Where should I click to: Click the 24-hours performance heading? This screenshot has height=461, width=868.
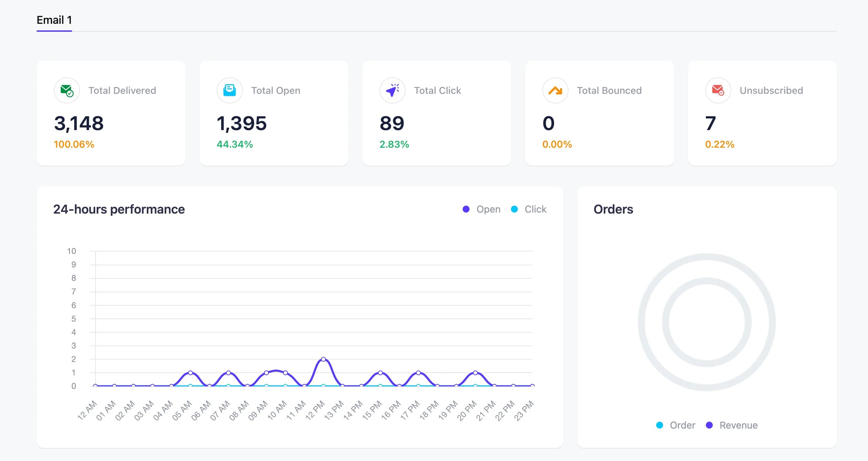pyautogui.click(x=119, y=209)
